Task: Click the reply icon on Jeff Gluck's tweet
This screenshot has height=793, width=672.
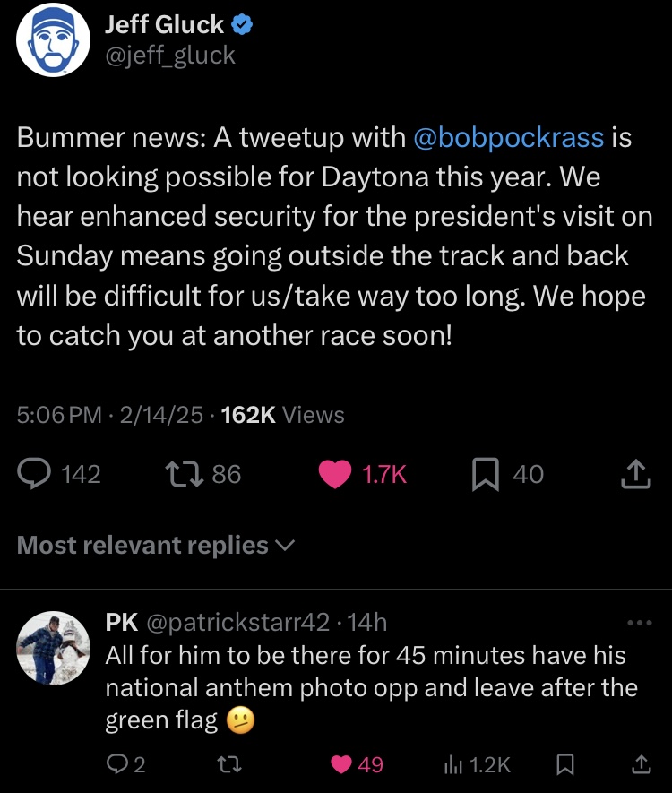Action: click(37, 474)
